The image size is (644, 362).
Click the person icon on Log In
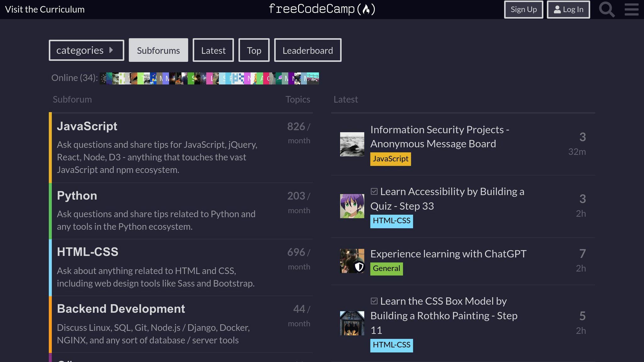558,9
